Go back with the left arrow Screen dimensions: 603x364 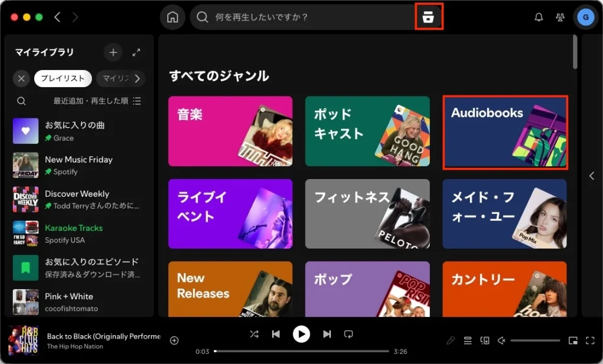(57, 17)
